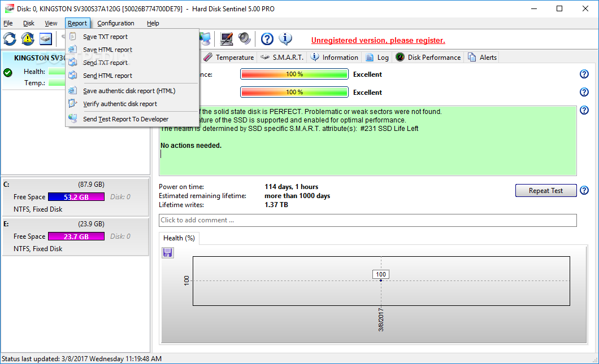Click the comment input field

click(x=367, y=220)
